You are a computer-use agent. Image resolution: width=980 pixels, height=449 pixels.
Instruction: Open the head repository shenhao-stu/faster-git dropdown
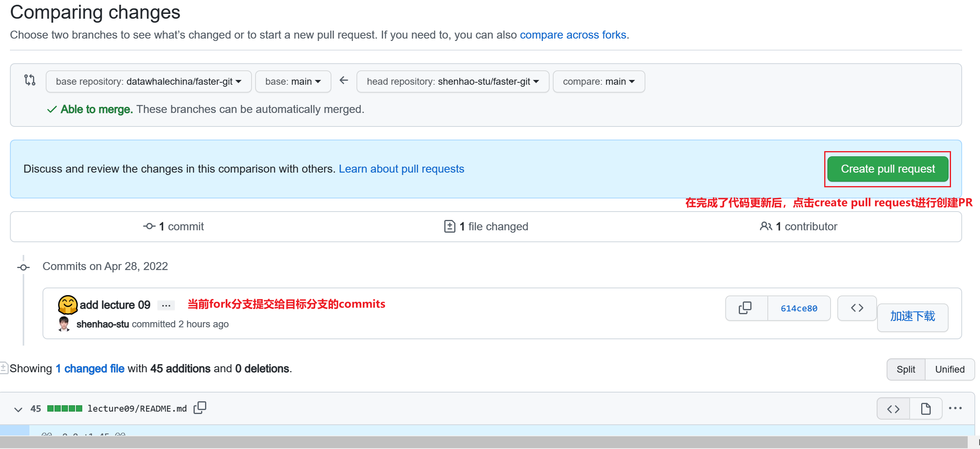click(x=453, y=81)
